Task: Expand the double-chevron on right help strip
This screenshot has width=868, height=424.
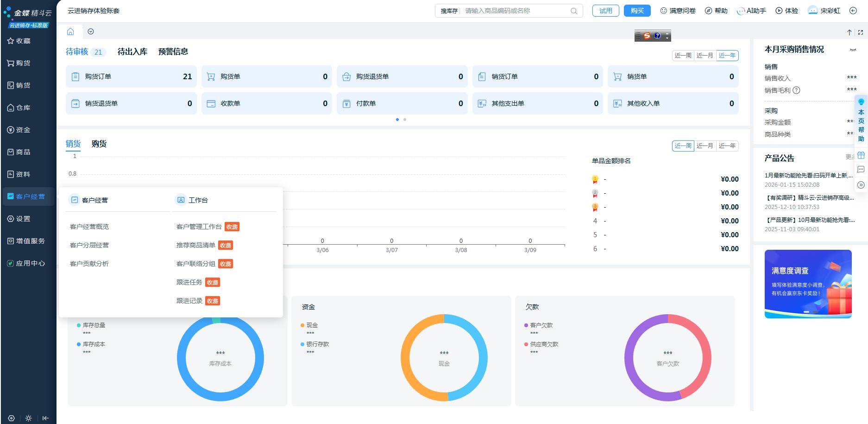Action: pyautogui.click(x=861, y=185)
